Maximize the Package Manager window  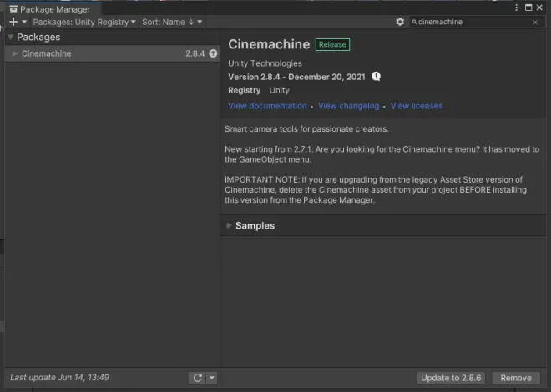[528, 8]
